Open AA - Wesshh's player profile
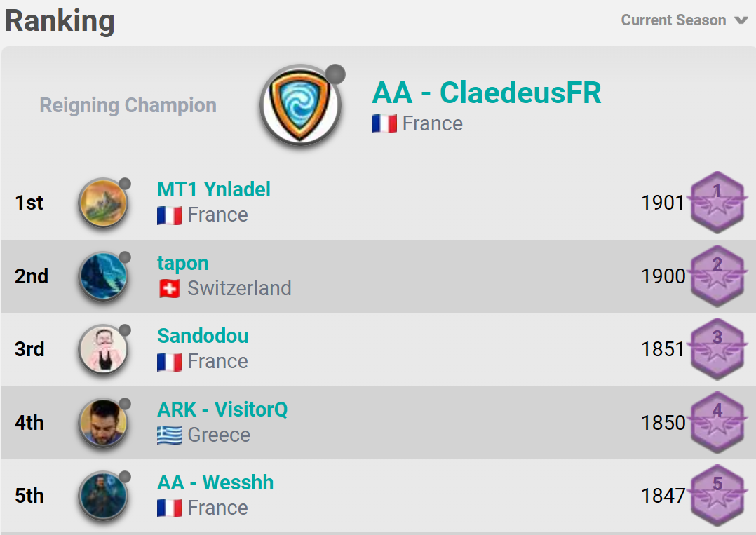Viewport: 756px width, 535px height. [215, 482]
